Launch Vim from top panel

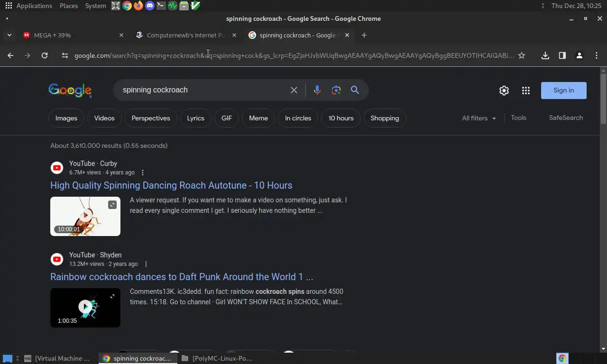195,6
